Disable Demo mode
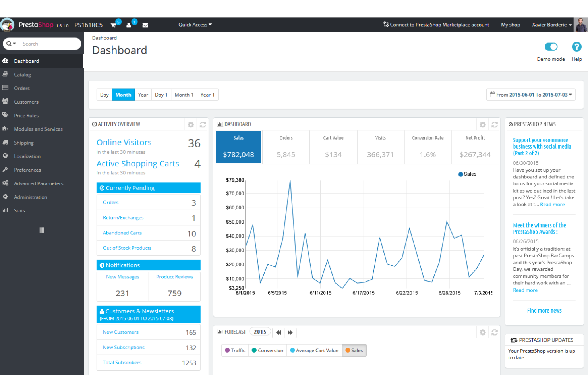This screenshot has width=588, height=392. (551, 47)
